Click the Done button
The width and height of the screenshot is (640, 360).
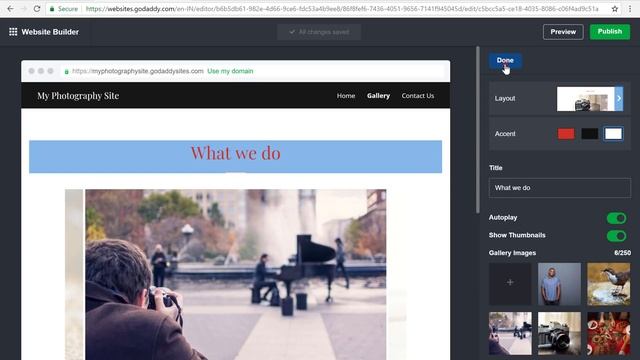[505, 60]
